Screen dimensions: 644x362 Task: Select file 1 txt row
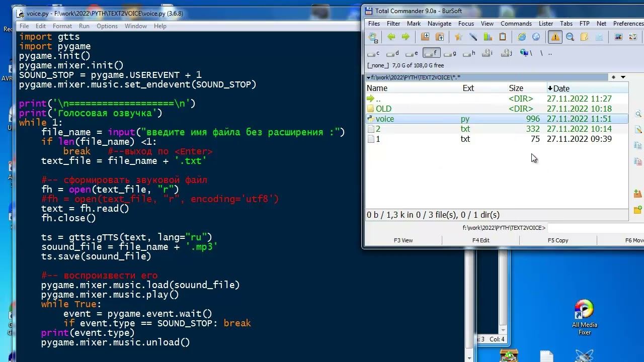[x=497, y=139]
